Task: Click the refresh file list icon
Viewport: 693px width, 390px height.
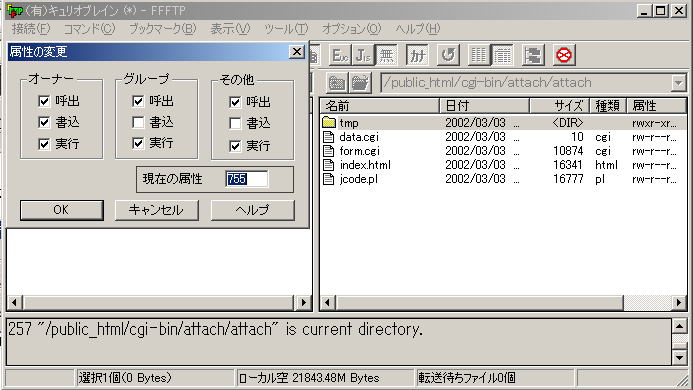Action: coord(448,56)
